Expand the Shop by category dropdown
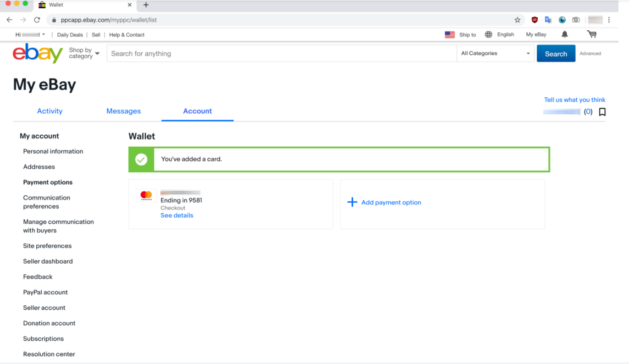629x364 pixels. (84, 53)
